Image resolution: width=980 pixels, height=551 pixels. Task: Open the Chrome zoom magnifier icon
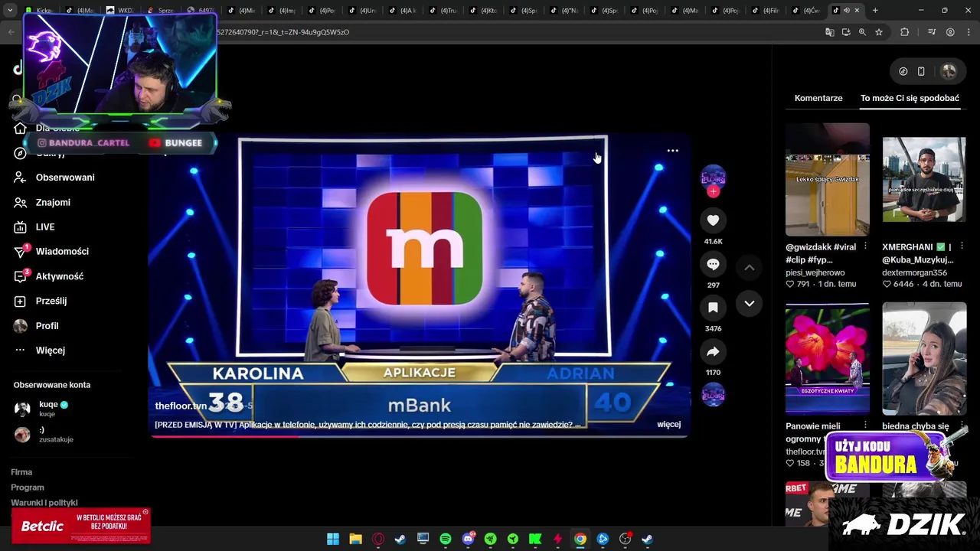pos(862,32)
